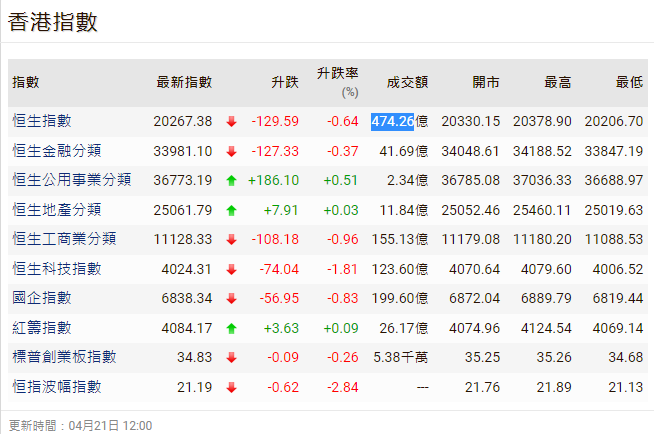Select the 國企指數 link
Screen dimensions: 654x434
point(42,298)
